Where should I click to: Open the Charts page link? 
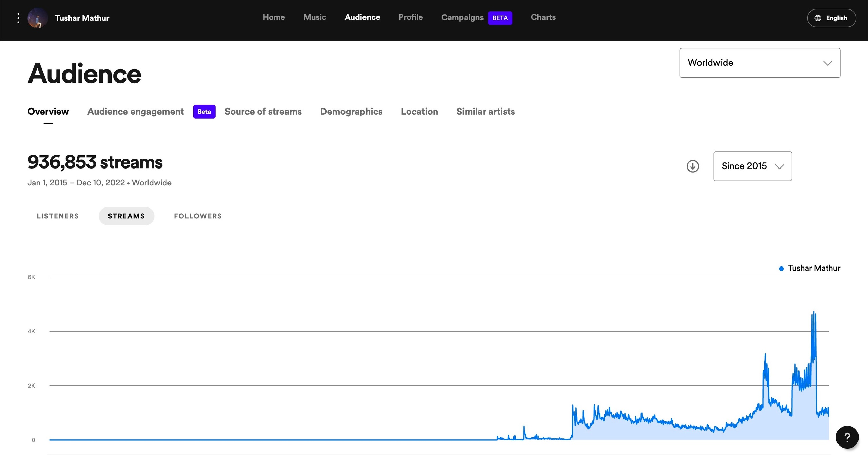[543, 17]
